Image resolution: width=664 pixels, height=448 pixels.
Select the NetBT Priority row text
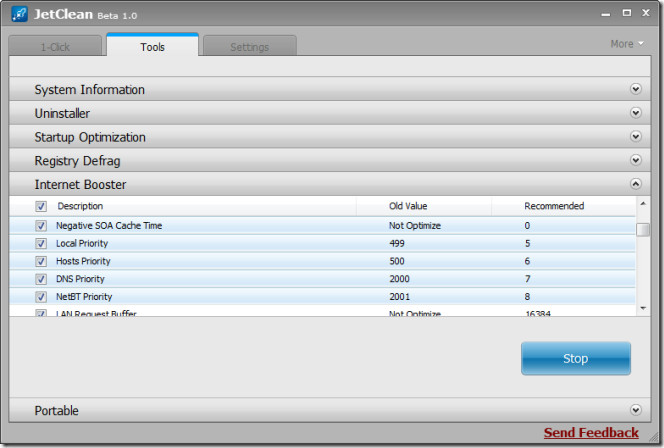[x=84, y=297]
